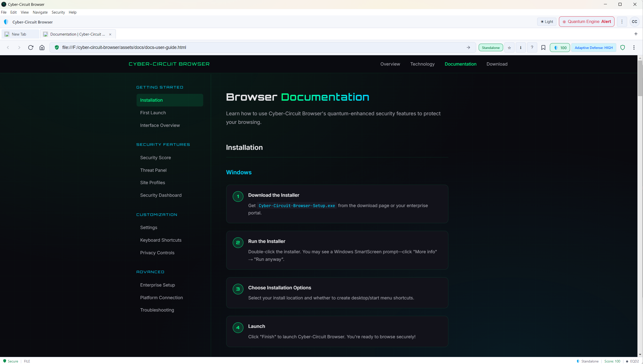Click the CC account avatar
Screen dimensions: 643x364
[635, 21]
